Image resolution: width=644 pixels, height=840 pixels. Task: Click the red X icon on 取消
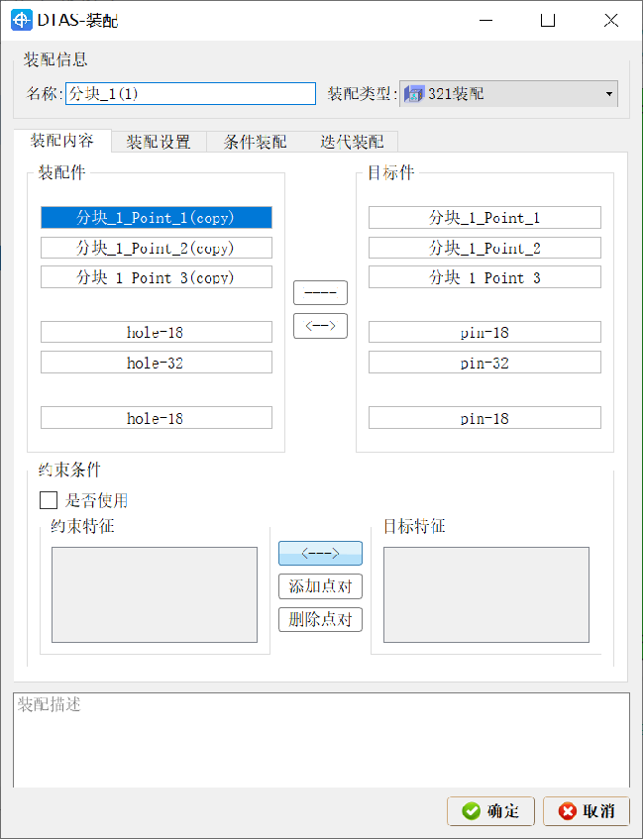point(569,810)
